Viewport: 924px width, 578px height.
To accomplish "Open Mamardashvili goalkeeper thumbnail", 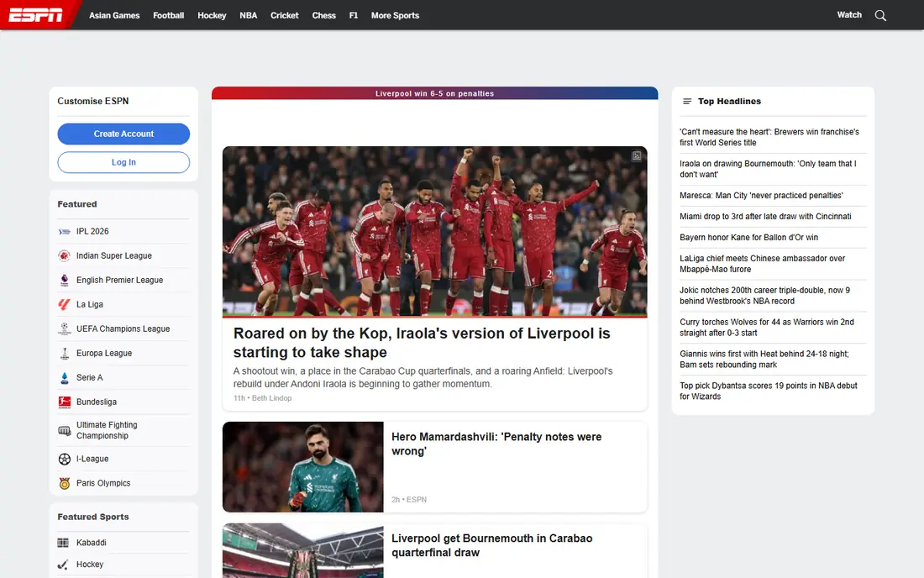I will pyautogui.click(x=303, y=466).
